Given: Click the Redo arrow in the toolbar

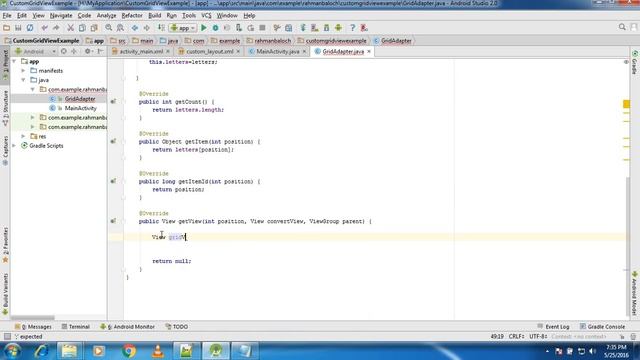Looking at the screenshot, I should click(56, 28).
